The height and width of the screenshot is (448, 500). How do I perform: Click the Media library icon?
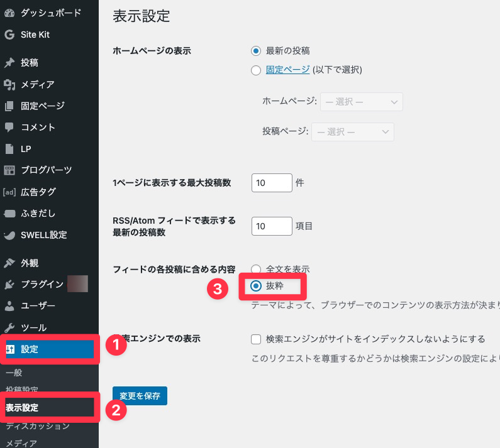click(x=9, y=84)
